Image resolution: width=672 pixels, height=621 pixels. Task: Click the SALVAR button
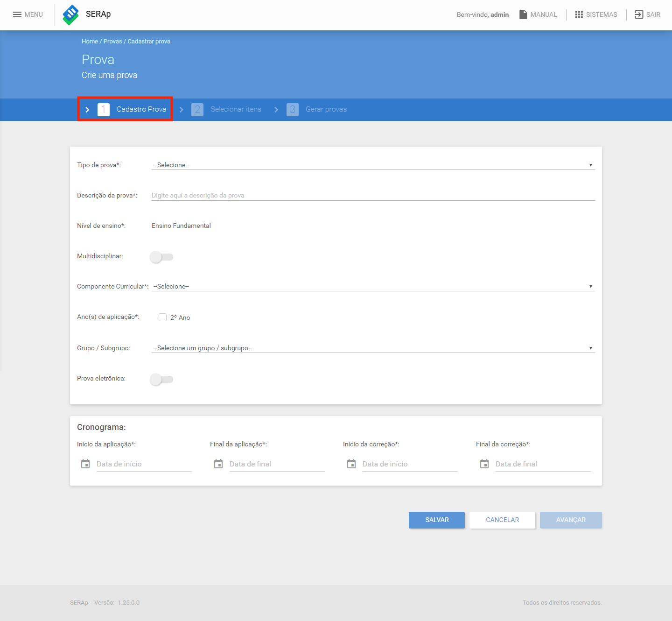(x=437, y=520)
